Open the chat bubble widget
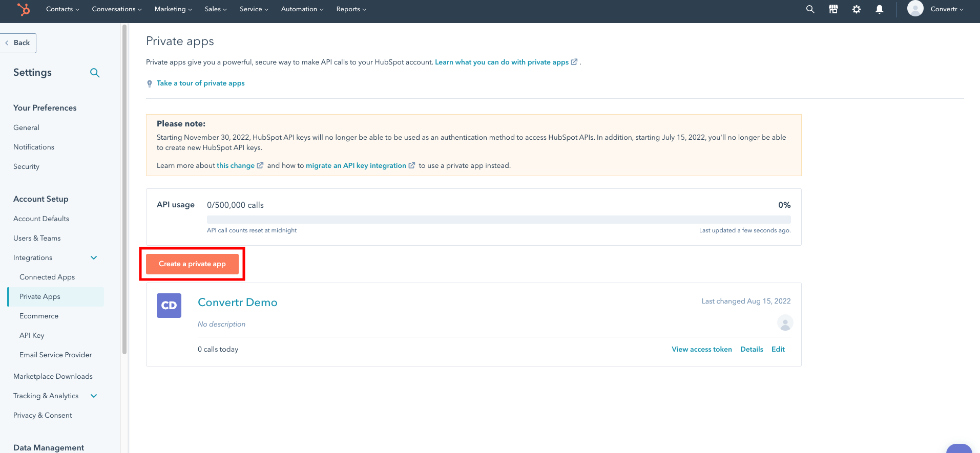The image size is (980, 453). [x=959, y=448]
